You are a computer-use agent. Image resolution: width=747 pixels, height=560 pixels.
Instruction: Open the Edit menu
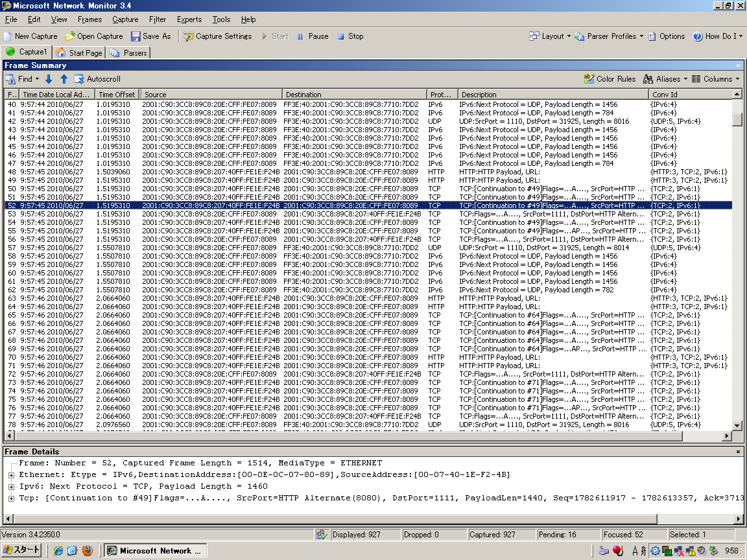(34, 19)
